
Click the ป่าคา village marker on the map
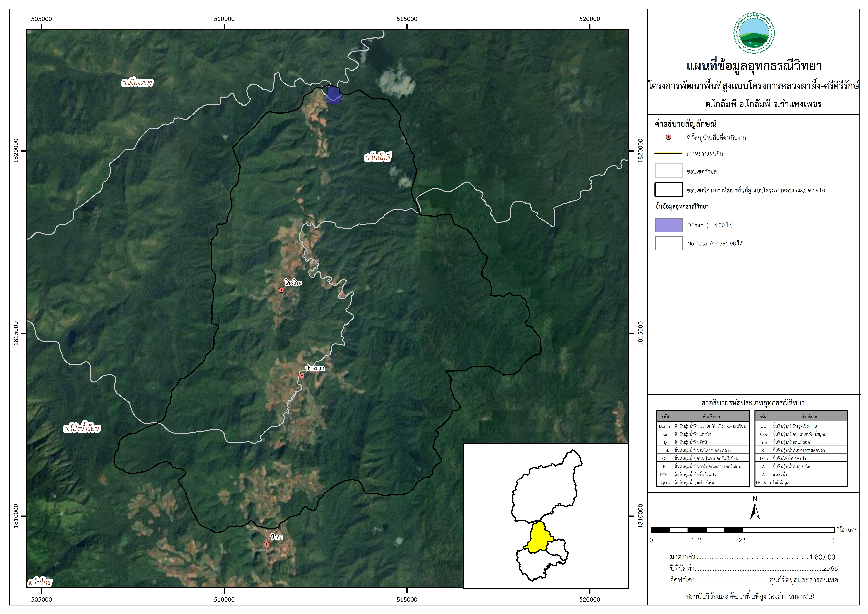pyautogui.click(x=267, y=544)
